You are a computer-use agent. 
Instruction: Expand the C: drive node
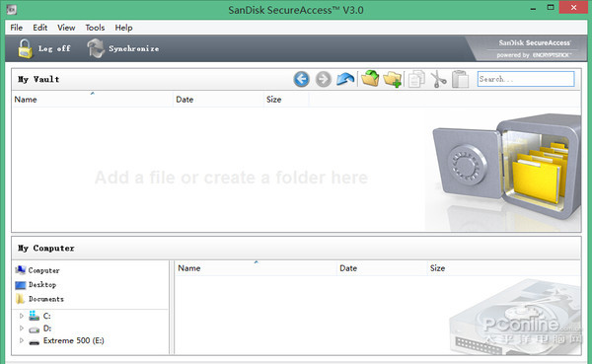click(x=22, y=316)
